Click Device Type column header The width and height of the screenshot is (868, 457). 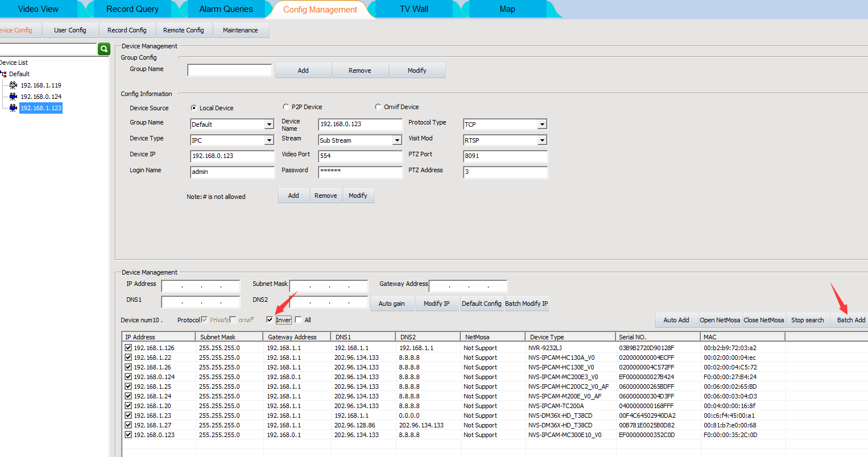[x=571, y=337]
